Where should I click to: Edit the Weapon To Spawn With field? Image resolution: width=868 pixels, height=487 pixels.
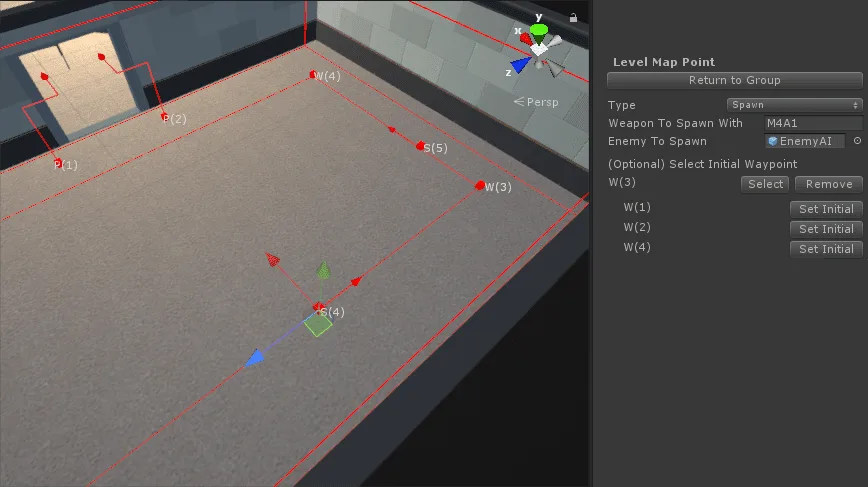click(813, 123)
